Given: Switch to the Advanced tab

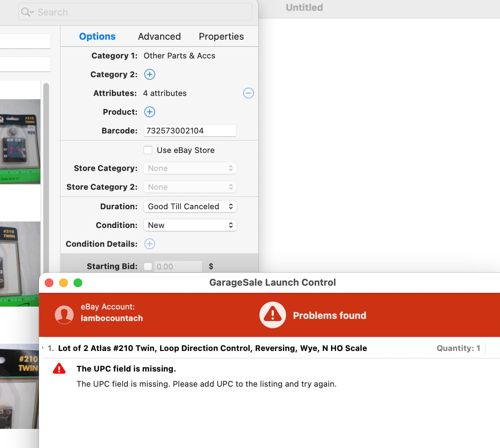Looking at the screenshot, I should click(x=159, y=36).
